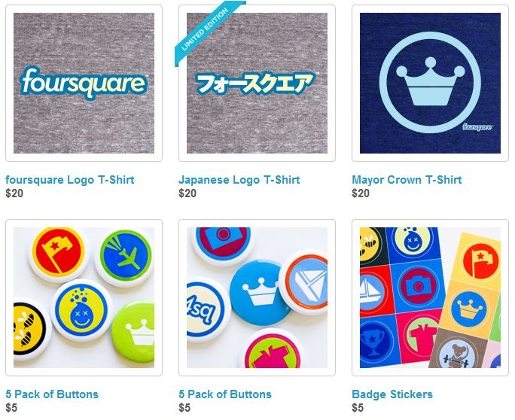515x420 pixels.
Task: Click the sailboat sticker on red square
Action: point(373,291)
